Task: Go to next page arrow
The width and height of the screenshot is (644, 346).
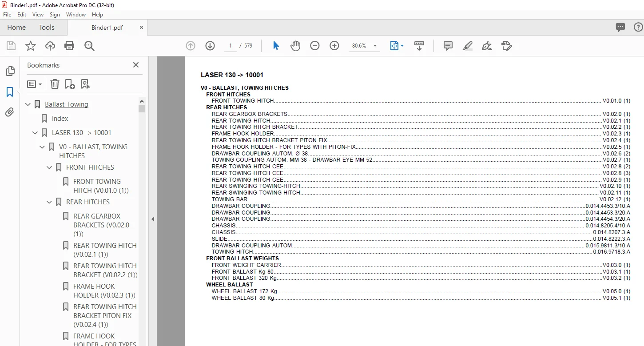Action: 210,46
